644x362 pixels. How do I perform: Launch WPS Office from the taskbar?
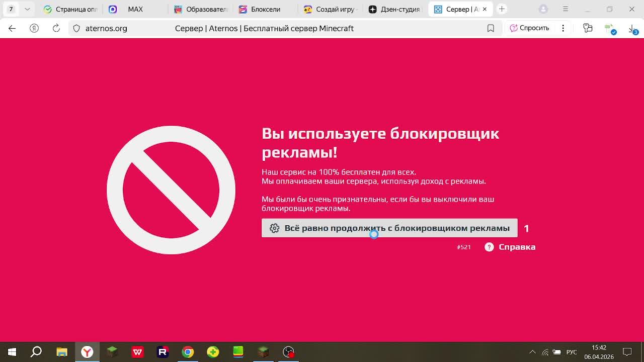click(x=137, y=352)
